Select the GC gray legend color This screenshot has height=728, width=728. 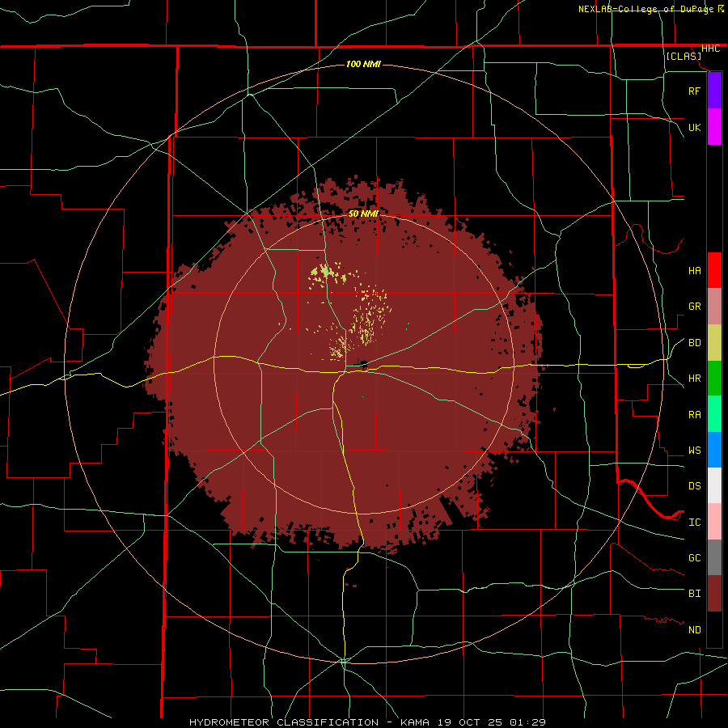point(714,557)
